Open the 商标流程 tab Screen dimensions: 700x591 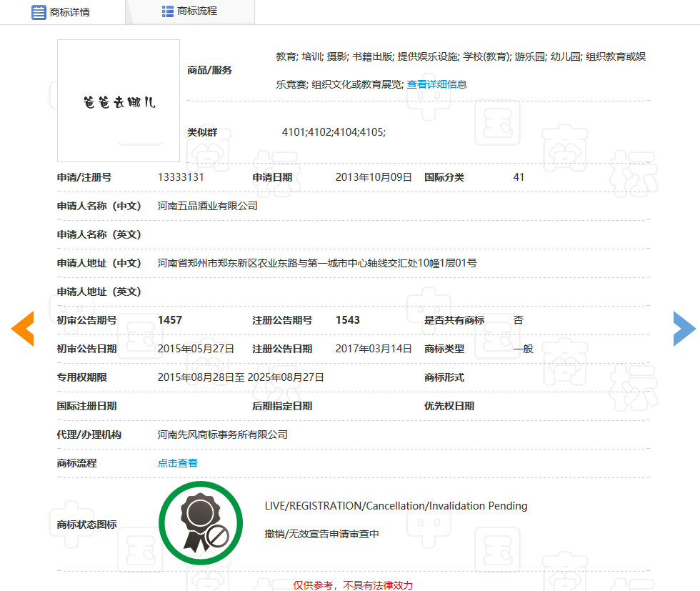(x=190, y=11)
